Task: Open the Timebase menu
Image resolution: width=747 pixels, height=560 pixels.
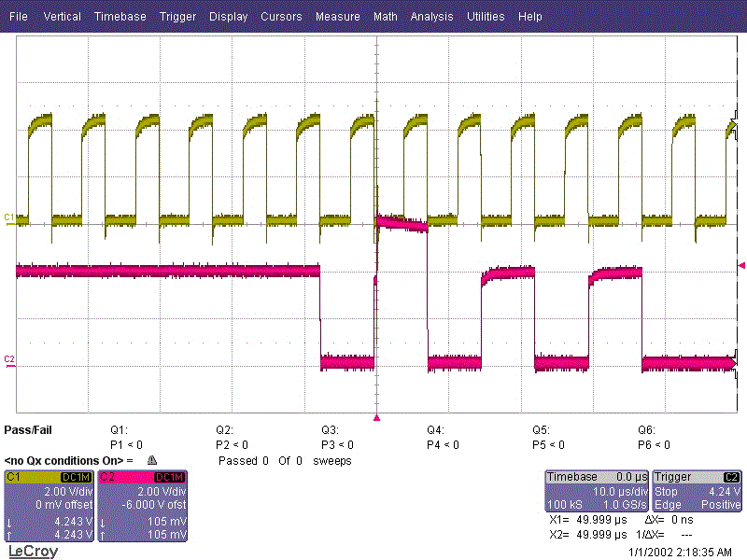Action: click(x=120, y=17)
